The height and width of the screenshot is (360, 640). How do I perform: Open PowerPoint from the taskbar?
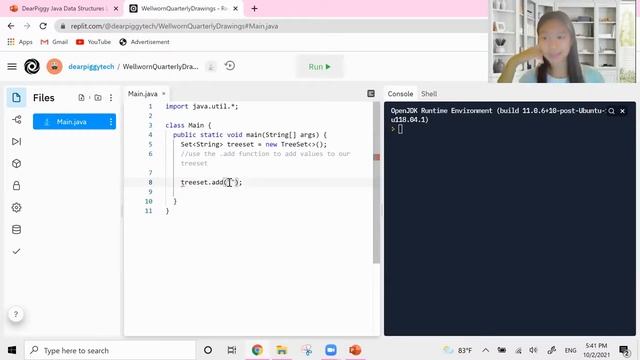click(355, 350)
